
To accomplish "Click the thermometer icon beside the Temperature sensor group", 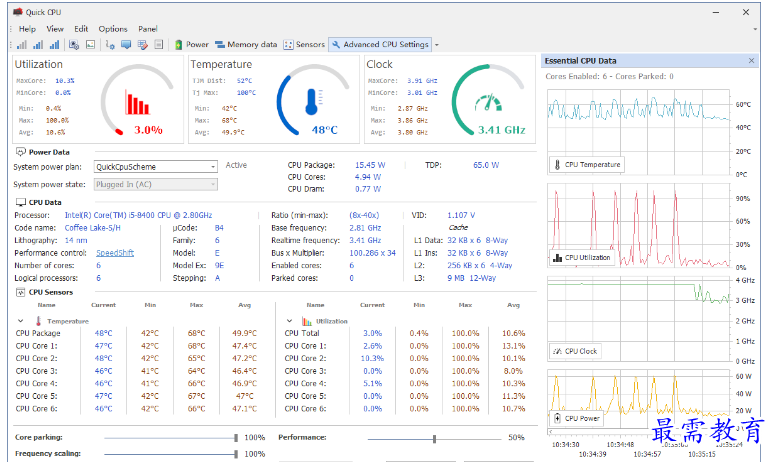I will point(38,320).
